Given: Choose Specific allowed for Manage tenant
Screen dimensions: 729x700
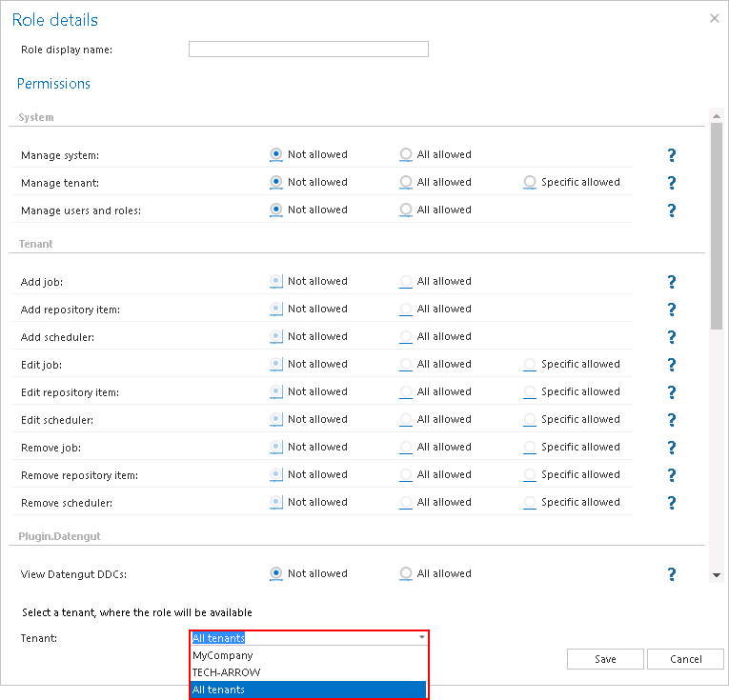Looking at the screenshot, I should click(x=530, y=182).
